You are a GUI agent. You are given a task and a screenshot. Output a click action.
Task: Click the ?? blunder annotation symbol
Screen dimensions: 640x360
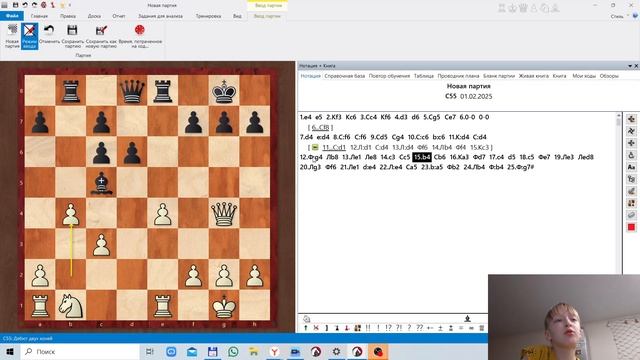(x=420, y=328)
